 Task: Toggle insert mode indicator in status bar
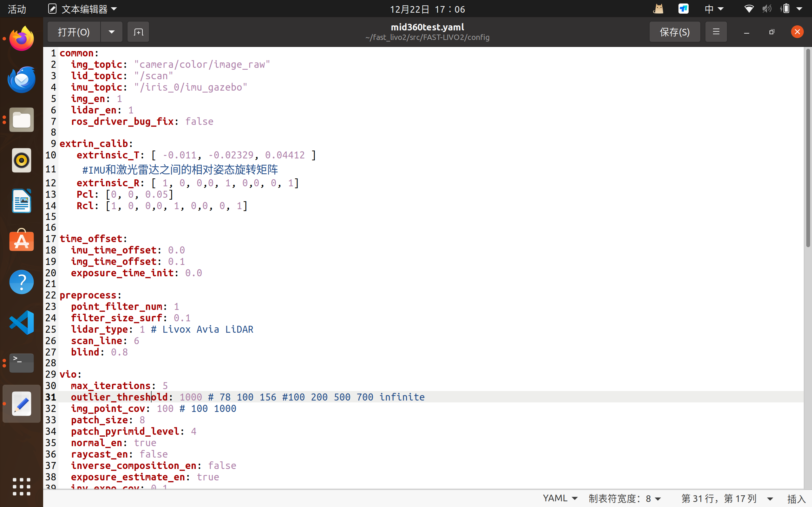(796, 499)
